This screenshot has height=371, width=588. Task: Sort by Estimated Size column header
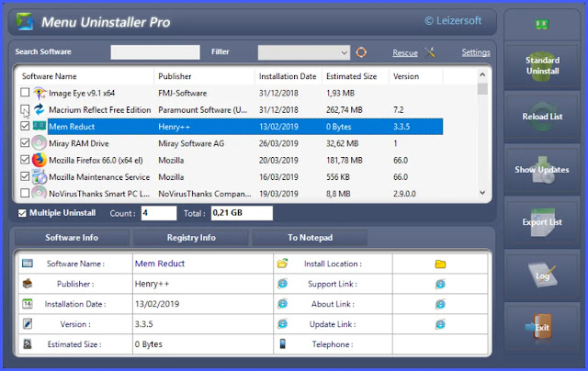click(x=356, y=76)
